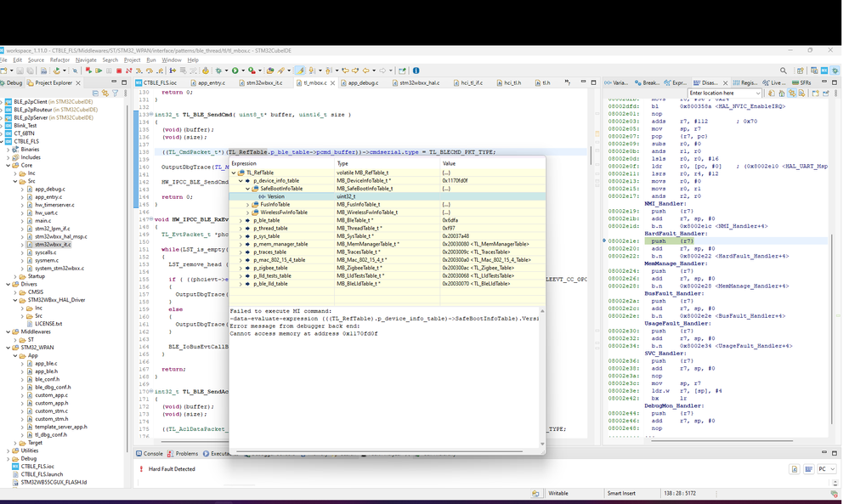
Task: Open the Console tab in bottom panel
Action: 150,454
